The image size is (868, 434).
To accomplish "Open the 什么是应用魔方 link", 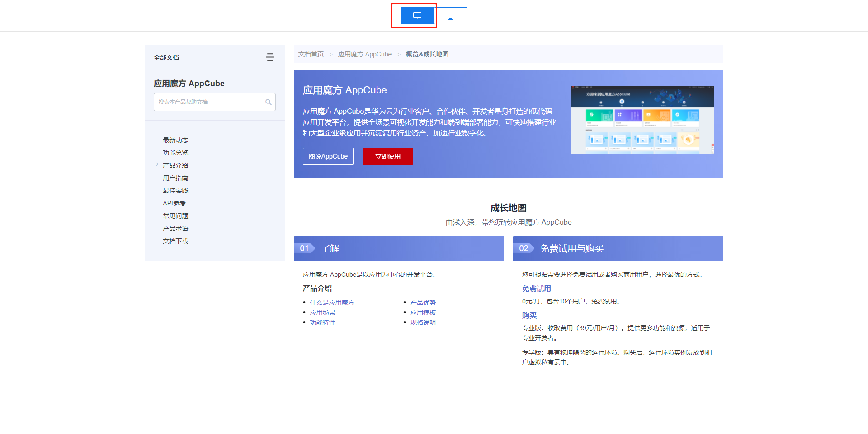I will (332, 303).
